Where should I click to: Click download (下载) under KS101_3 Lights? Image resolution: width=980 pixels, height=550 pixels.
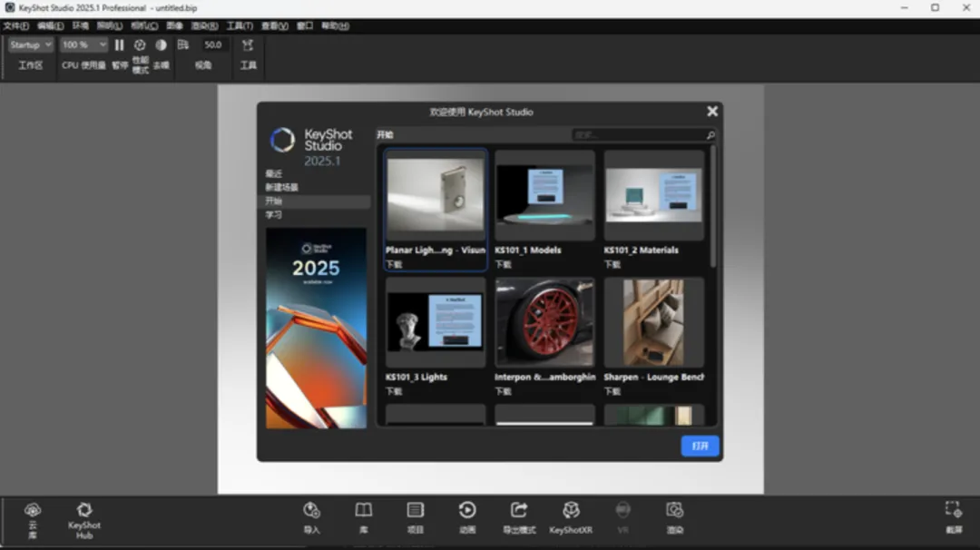(x=394, y=391)
